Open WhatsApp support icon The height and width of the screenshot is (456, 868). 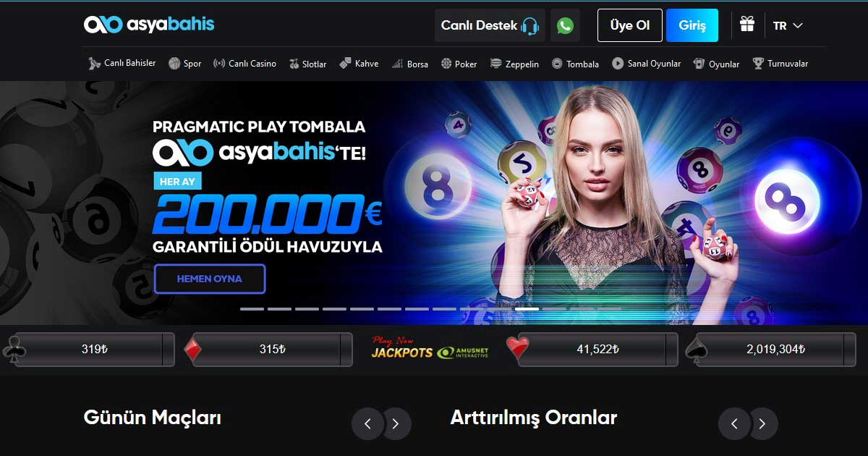pyautogui.click(x=565, y=25)
